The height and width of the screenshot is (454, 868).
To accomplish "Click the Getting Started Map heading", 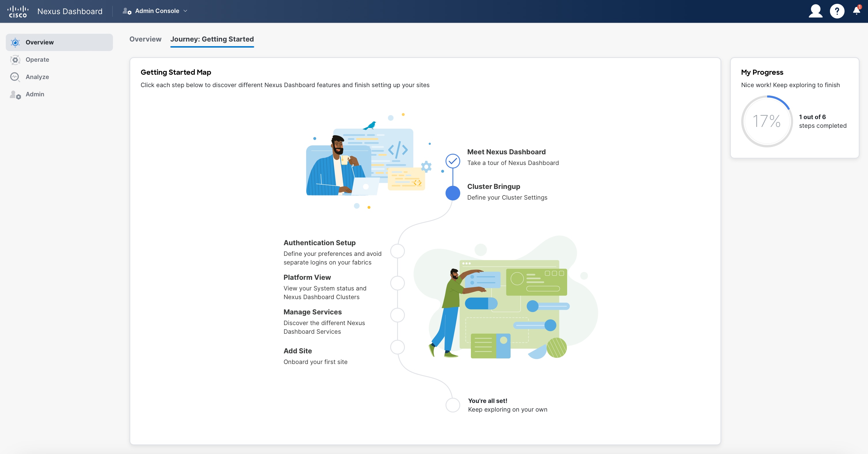I will 176,72.
